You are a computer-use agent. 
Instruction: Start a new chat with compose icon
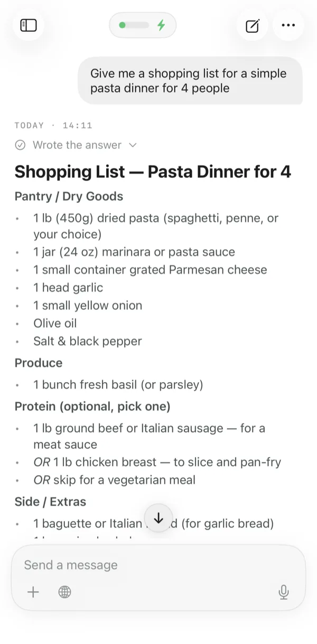click(x=253, y=25)
